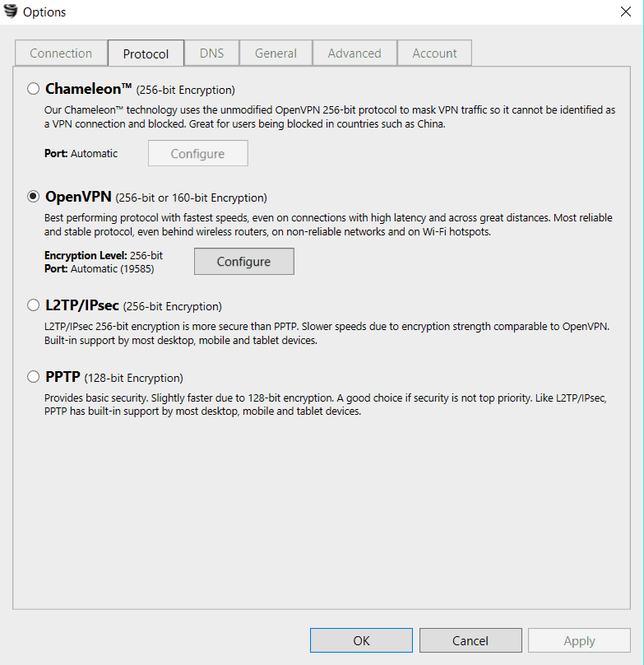Select the Protocol tab
644x665 pixels.
[x=146, y=53]
